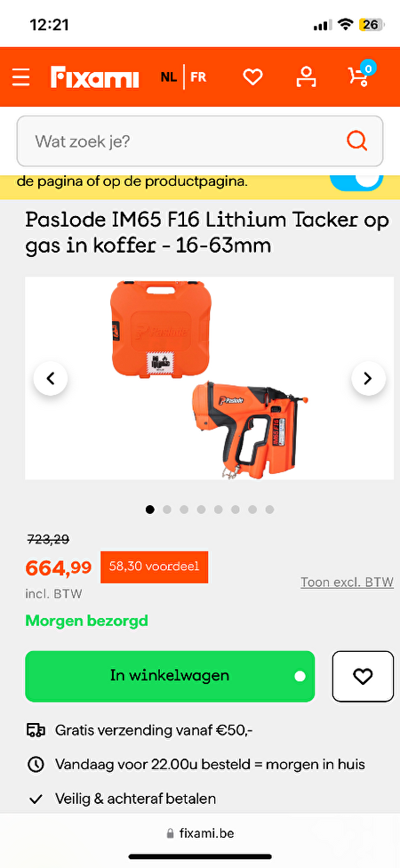
Task: Add product to favorites heart button
Action: [363, 676]
